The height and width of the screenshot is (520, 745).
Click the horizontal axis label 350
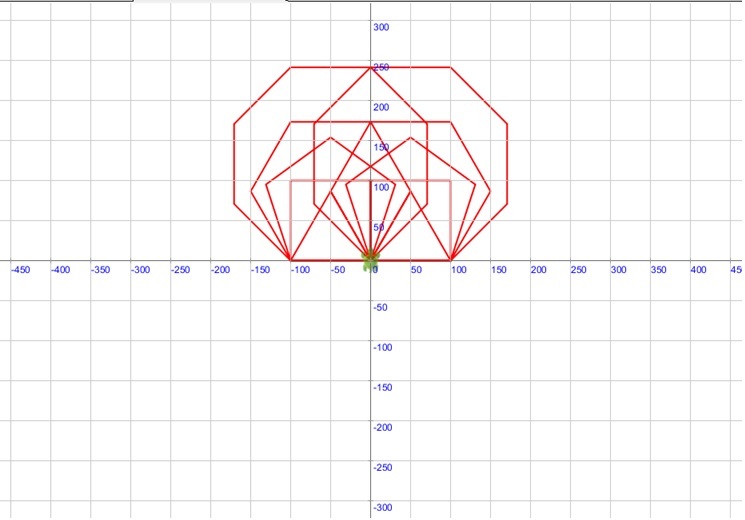pyautogui.click(x=658, y=270)
